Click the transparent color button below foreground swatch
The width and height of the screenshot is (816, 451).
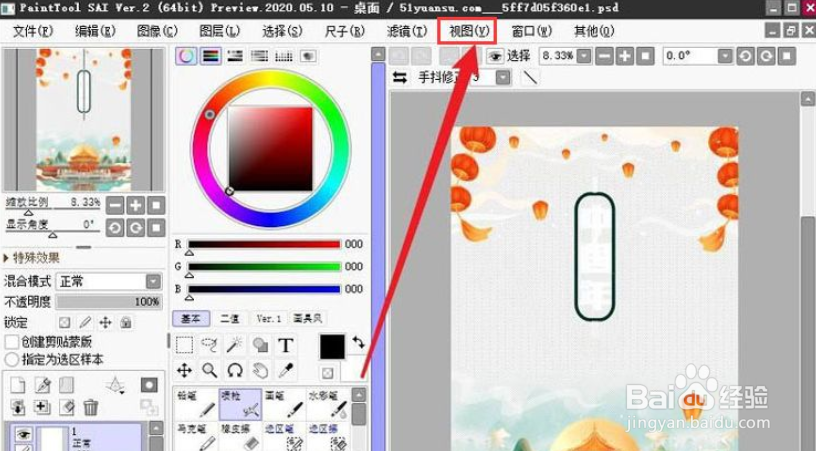(x=327, y=372)
